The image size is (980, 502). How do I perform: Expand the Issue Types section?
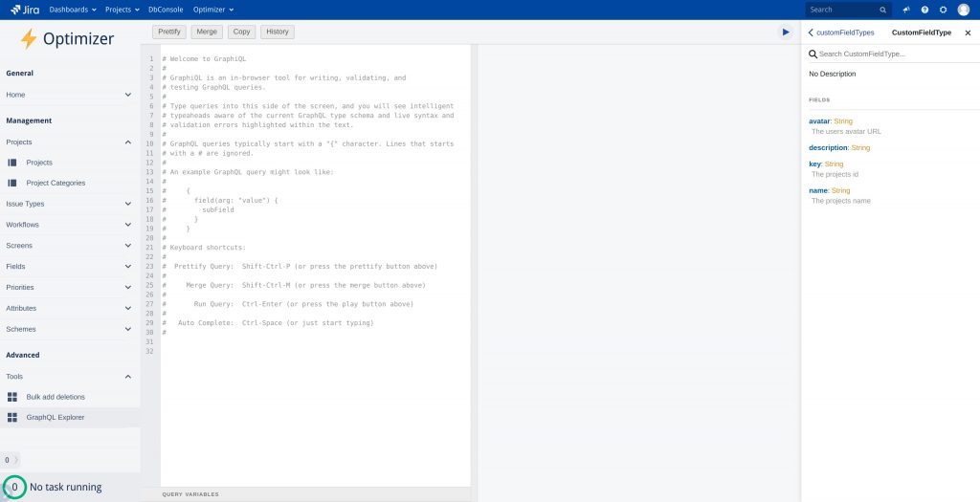[x=128, y=205]
